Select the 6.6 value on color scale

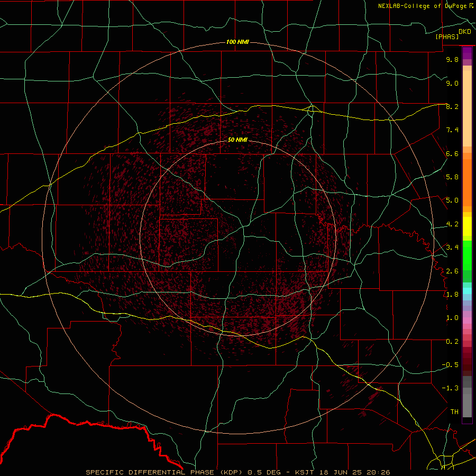tap(452, 153)
